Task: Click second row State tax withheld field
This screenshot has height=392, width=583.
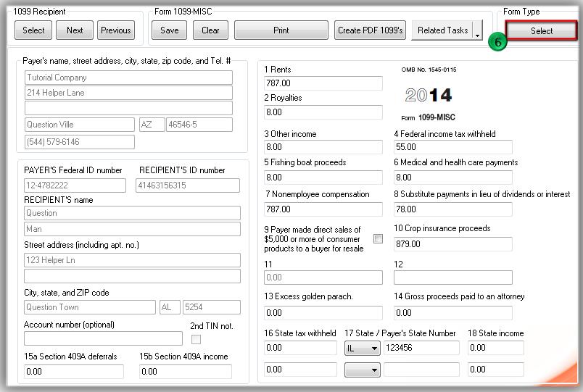Action: click(300, 370)
